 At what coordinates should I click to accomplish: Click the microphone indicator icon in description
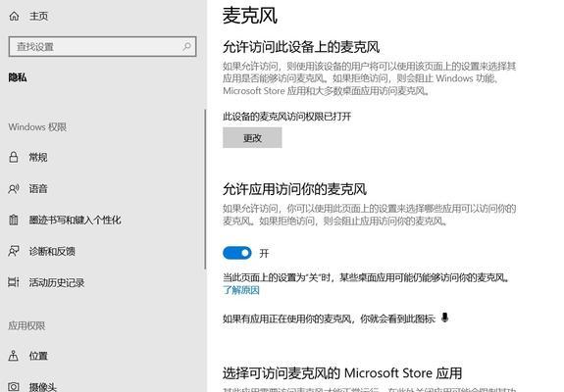[445, 318]
